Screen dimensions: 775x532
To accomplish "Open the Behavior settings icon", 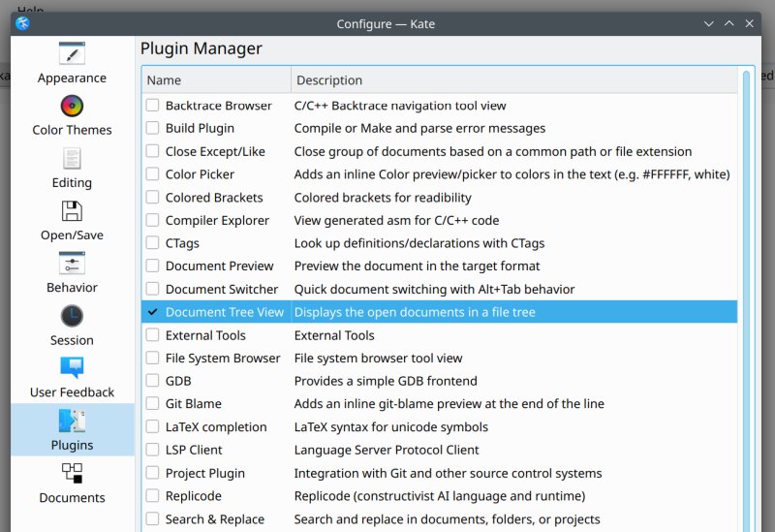I will click(72, 263).
